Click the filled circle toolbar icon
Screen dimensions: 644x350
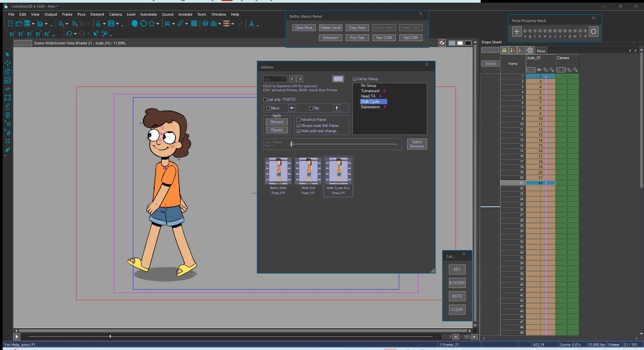pyautogui.click(x=135, y=23)
